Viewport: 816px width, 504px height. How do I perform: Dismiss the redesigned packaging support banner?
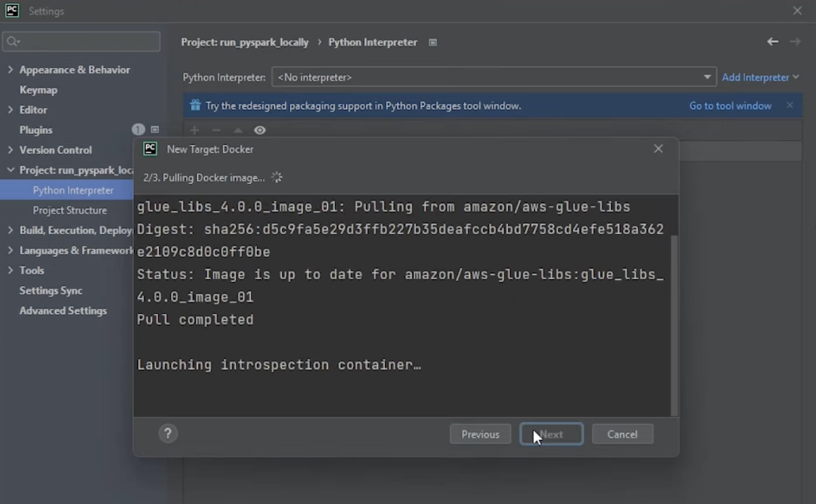tap(790, 105)
